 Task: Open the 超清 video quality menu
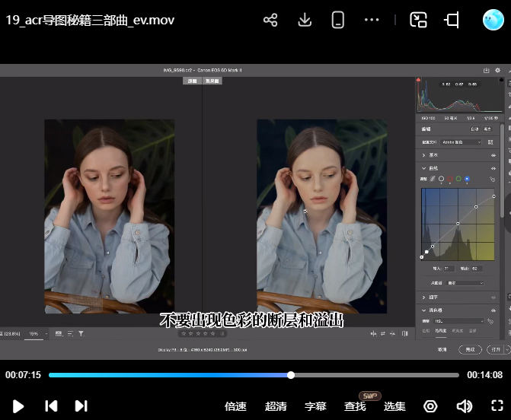[276, 406]
